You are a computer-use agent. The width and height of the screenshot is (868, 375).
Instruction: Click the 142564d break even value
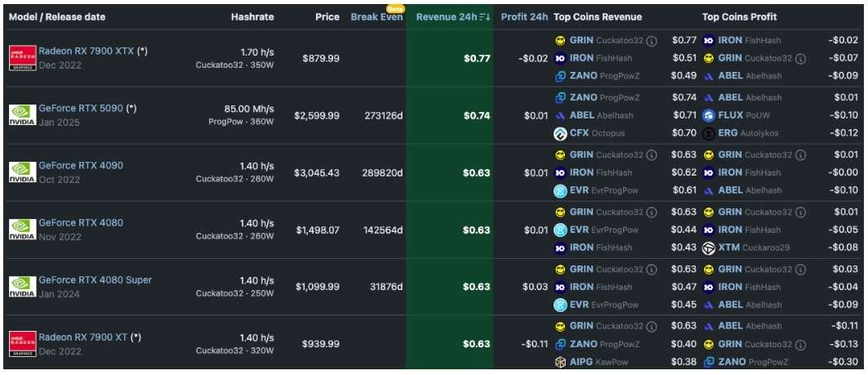pos(384,230)
